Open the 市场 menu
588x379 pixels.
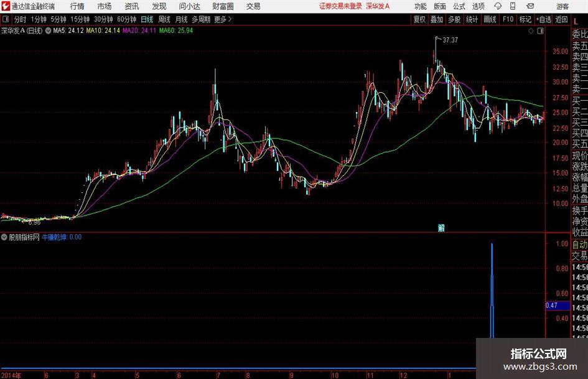click(105, 6)
